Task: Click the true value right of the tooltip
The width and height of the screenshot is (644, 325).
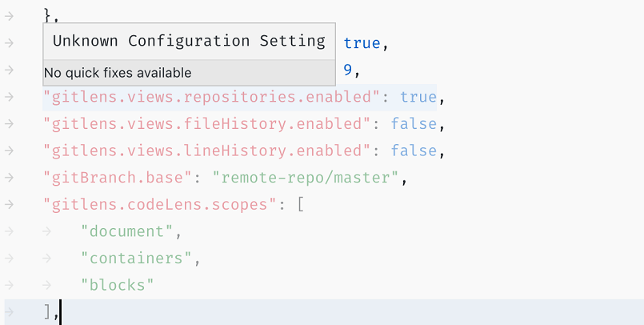Action: tap(362, 43)
